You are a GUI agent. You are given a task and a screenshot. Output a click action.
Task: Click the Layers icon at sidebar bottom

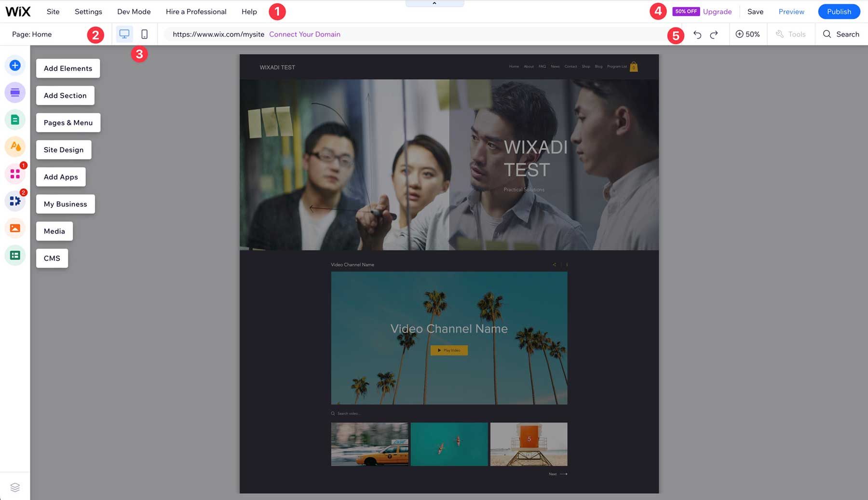click(x=15, y=487)
